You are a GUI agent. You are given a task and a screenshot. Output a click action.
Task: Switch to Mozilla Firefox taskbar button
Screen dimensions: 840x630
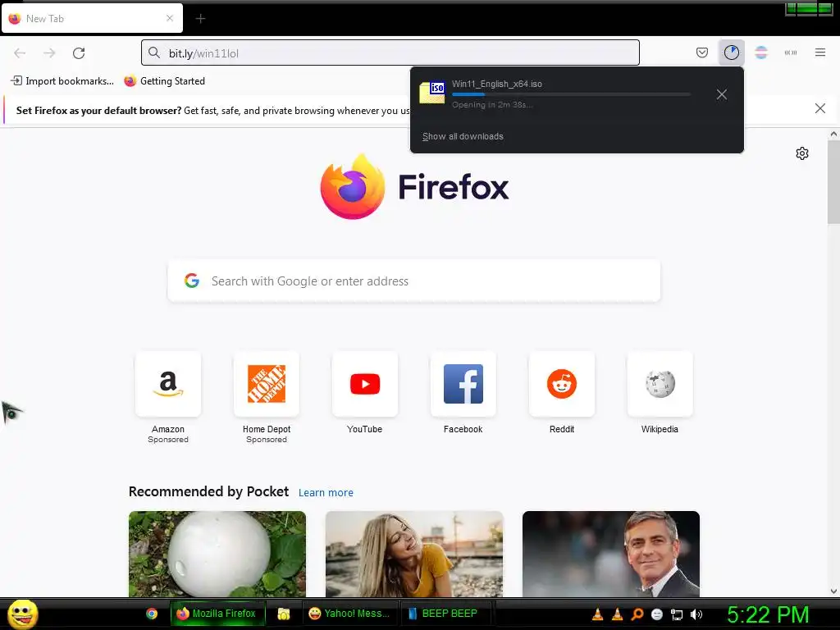(218, 614)
